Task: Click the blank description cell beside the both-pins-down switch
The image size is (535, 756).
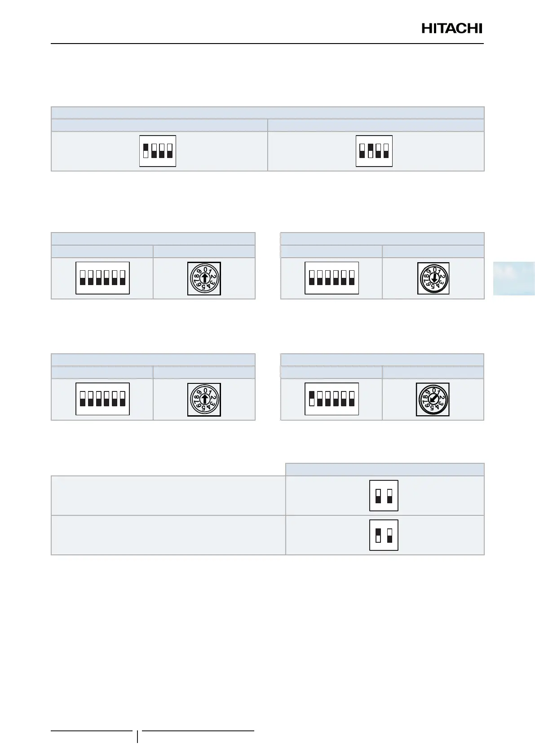Action: [x=168, y=496]
